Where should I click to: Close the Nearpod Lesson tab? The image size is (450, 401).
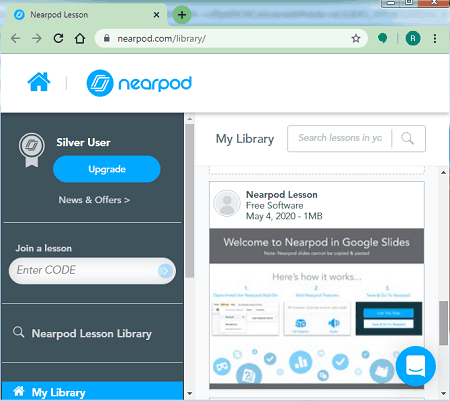point(156,15)
